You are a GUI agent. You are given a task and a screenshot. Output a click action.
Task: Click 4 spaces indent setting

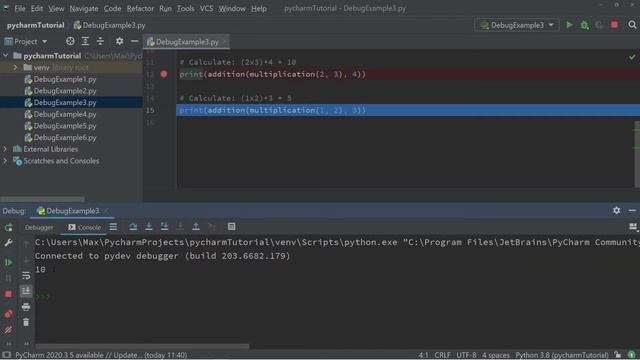click(496, 355)
